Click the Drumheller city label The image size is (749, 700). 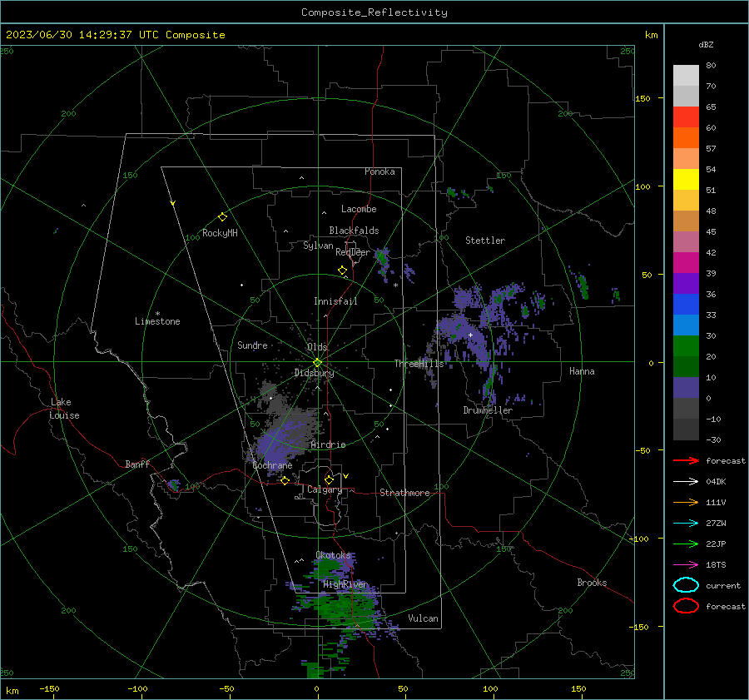click(x=488, y=410)
